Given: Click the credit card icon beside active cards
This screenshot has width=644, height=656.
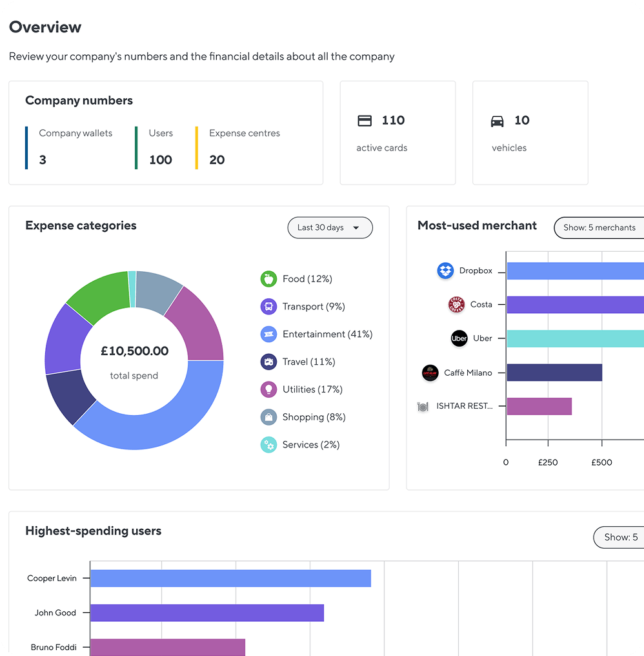Looking at the screenshot, I should (365, 120).
